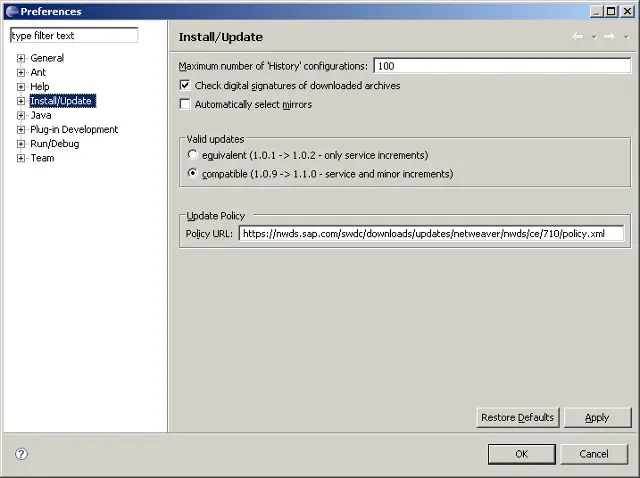640x478 pixels.
Task: Select Plug-in Development preferences entry
Action: 74,129
